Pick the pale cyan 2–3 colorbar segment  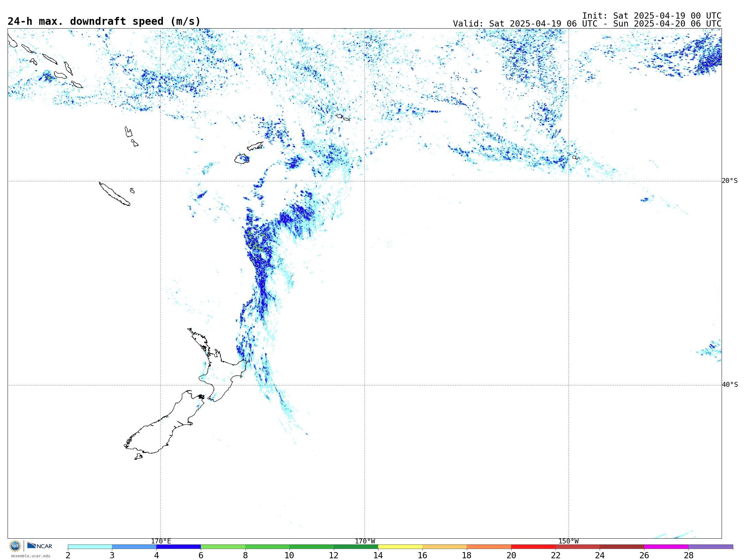(x=90, y=547)
